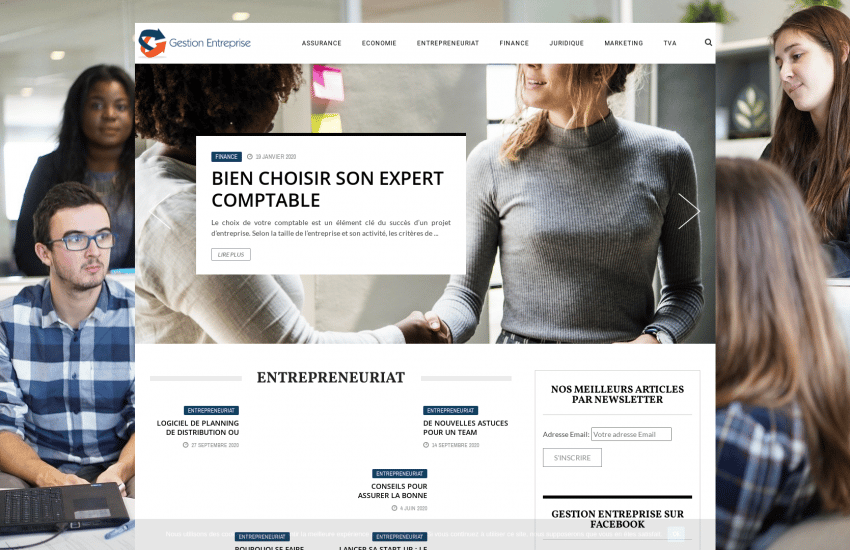The image size is (850, 550).
Task: Click the LIRE PLUS button
Action: [231, 254]
